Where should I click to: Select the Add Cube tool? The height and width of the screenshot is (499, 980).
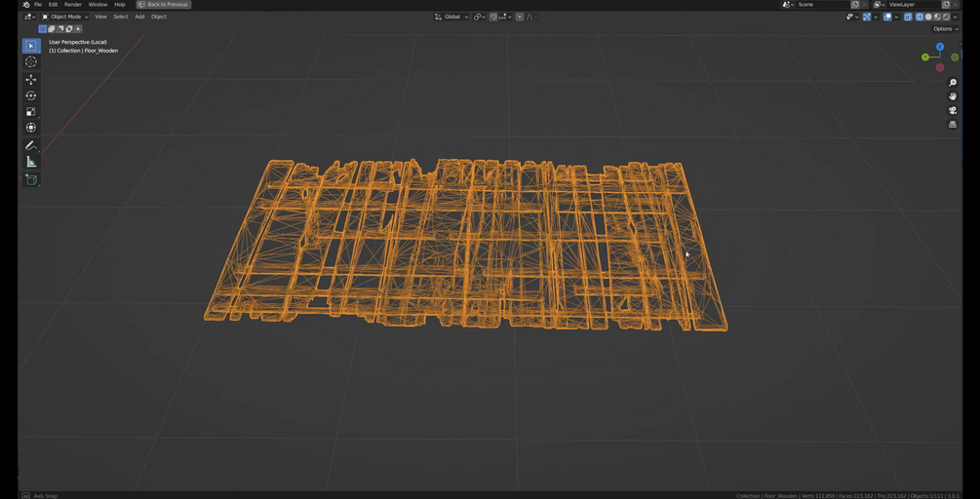pyautogui.click(x=30, y=180)
